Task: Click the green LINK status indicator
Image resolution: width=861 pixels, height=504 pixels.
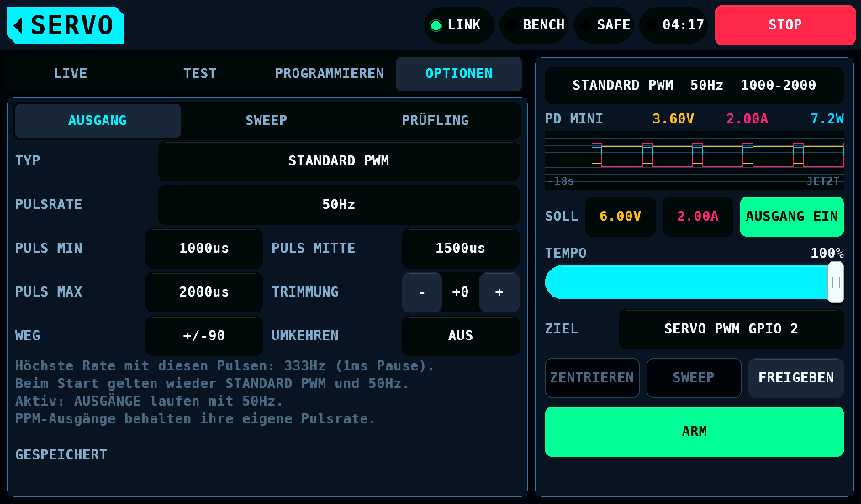Action: (458, 25)
